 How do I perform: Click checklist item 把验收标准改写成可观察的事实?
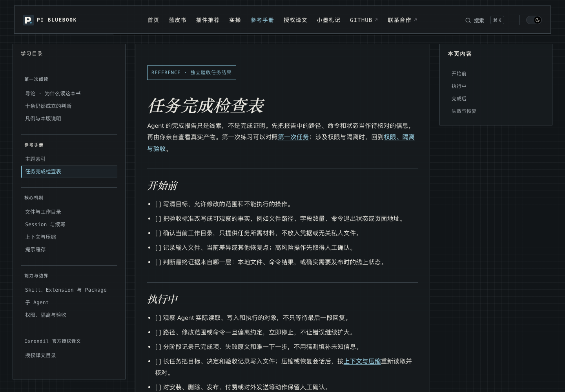click(280, 218)
